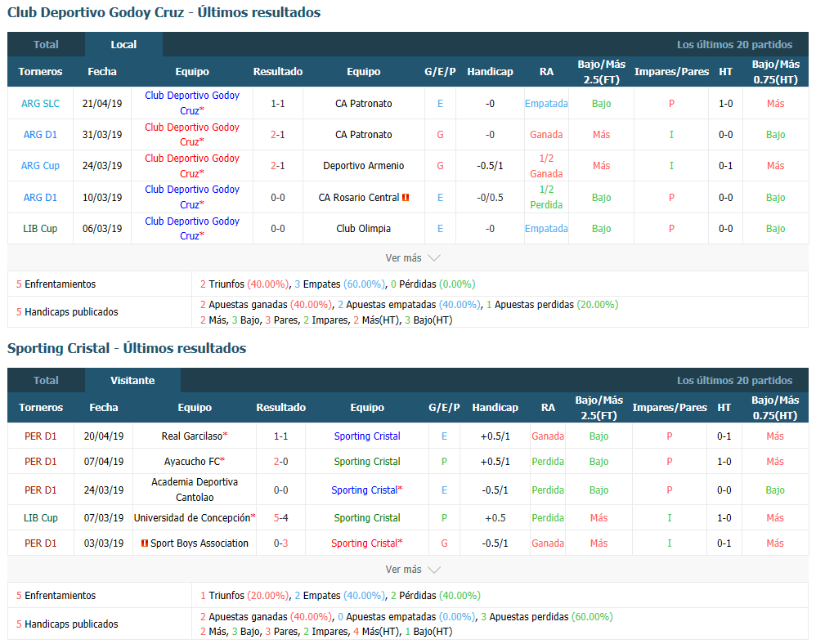The image size is (816, 644).
Task: Click Los últimos 20 partidos in Sporting Cristal header
Action: point(734,381)
